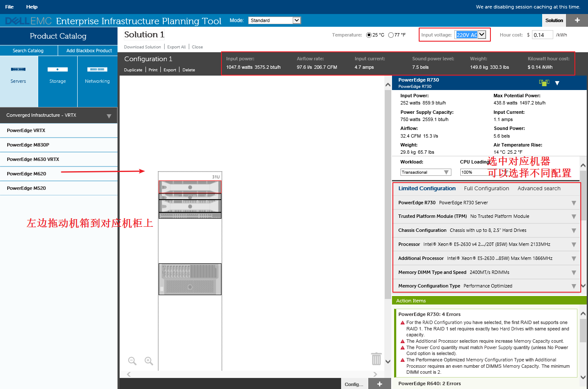Click the trash bin delete icon
Viewport: 588px width, 389px height.
(x=376, y=359)
